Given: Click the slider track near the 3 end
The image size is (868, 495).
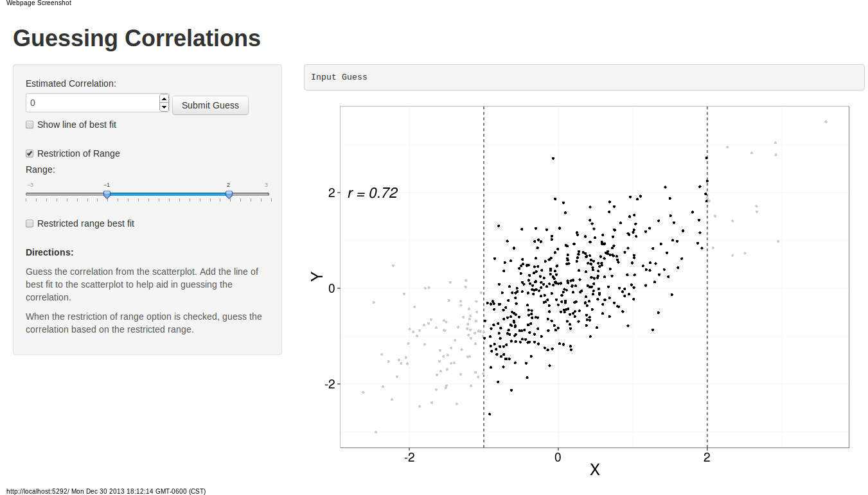Looking at the screenshot, I should pos(265,194).
